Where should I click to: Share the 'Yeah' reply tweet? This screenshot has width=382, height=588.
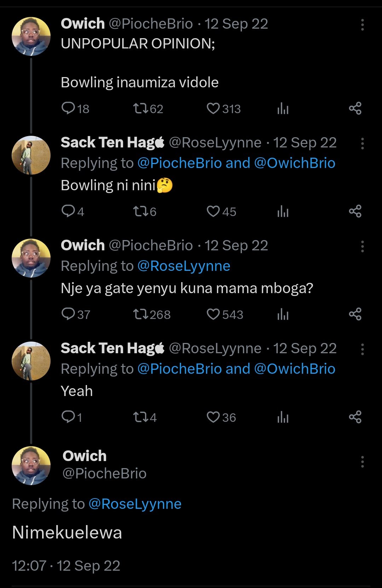(355, 417)
